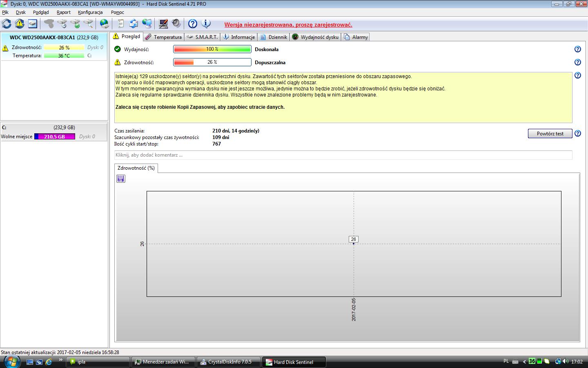Switch to CrystalDiskInfo 7.0.5 taskbar window

229,362
